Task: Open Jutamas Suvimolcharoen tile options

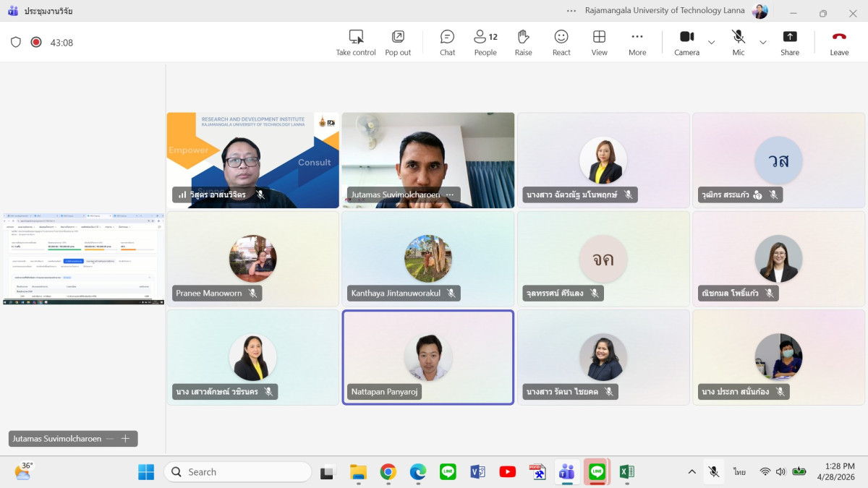Action: (x=450, y=194)
